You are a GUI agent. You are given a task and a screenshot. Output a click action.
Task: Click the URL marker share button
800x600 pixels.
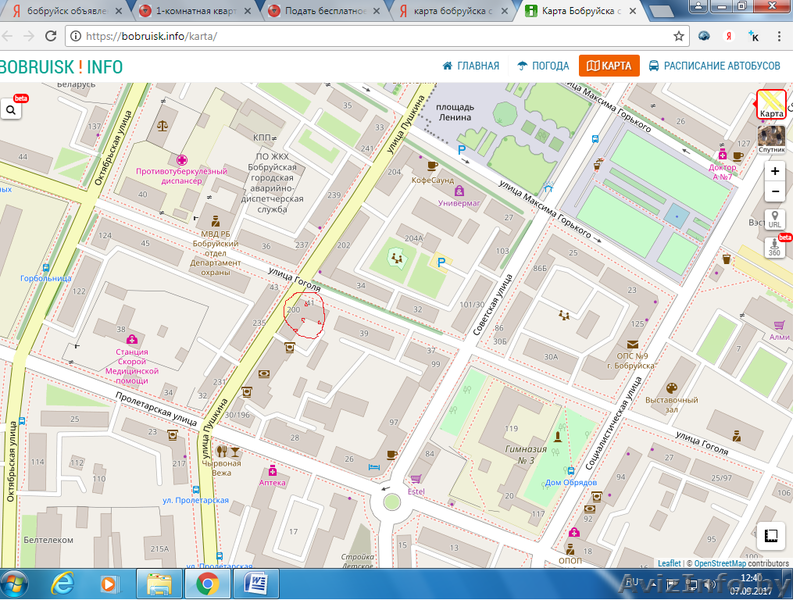tap(775, 219)
